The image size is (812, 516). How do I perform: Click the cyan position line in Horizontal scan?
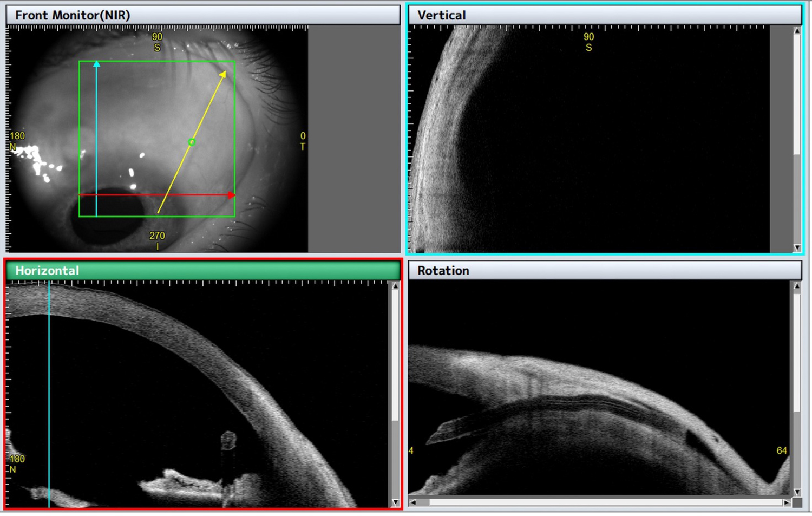point(49,394)
